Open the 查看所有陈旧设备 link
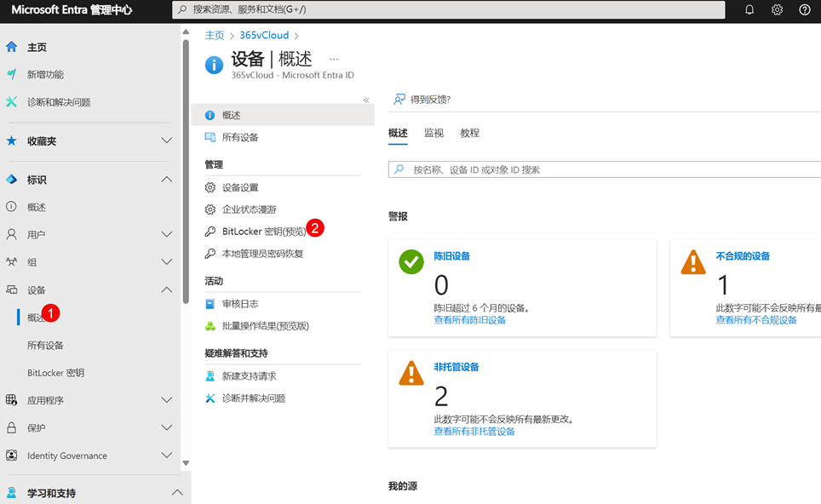Image resolution: width=821 pixels, height=504 pixels. point(469,320)
